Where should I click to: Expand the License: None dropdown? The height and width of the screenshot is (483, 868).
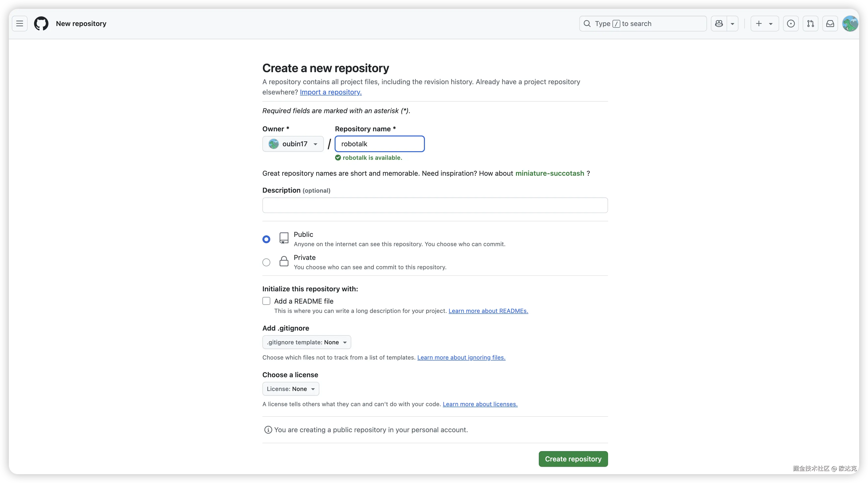(290, 389)
